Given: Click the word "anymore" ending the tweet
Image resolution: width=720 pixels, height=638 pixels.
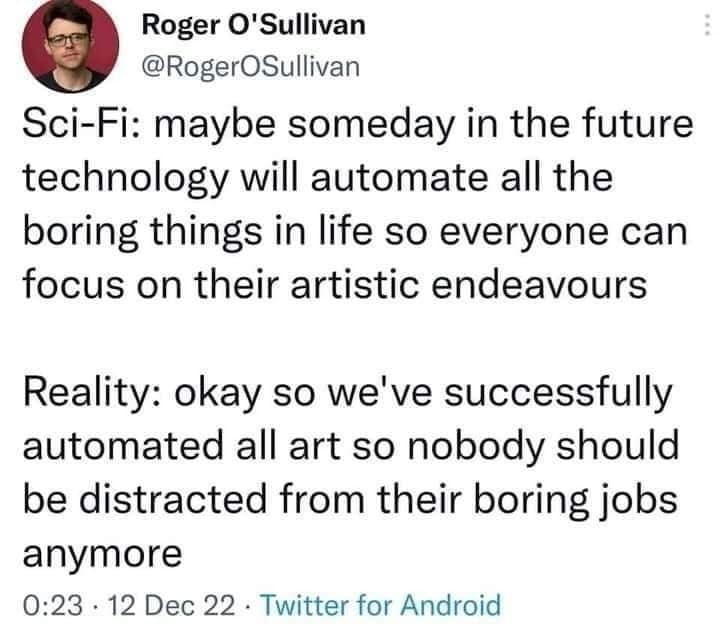Looking at the screenshot, I should coord(100,553).
